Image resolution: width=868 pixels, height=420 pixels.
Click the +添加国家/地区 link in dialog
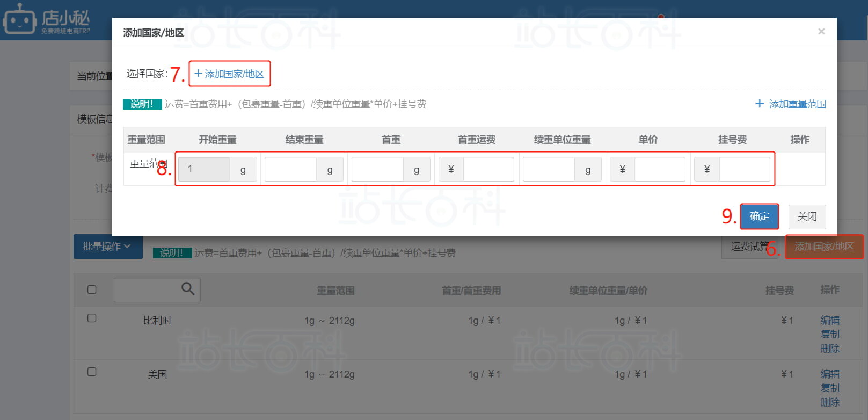click(x=229, y=74)
